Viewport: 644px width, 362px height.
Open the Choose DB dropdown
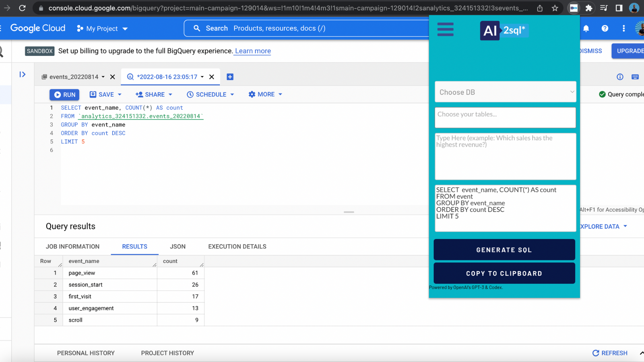(505, 92)
